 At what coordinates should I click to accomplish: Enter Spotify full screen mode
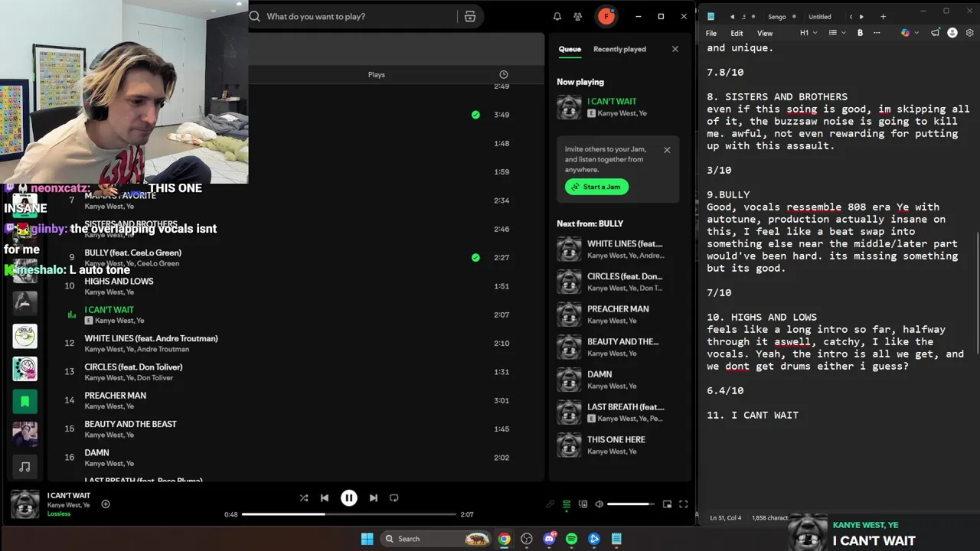(x=683, y=504)
